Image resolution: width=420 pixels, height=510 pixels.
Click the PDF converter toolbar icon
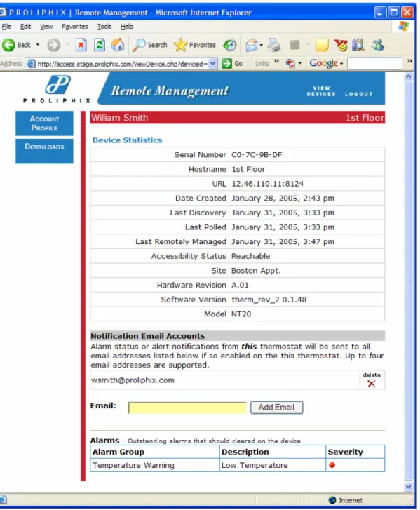290,63
